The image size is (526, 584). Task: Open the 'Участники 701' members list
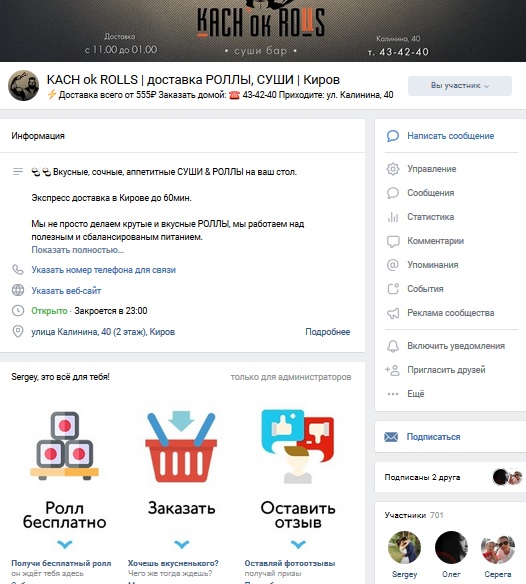(x=414, y=515)
